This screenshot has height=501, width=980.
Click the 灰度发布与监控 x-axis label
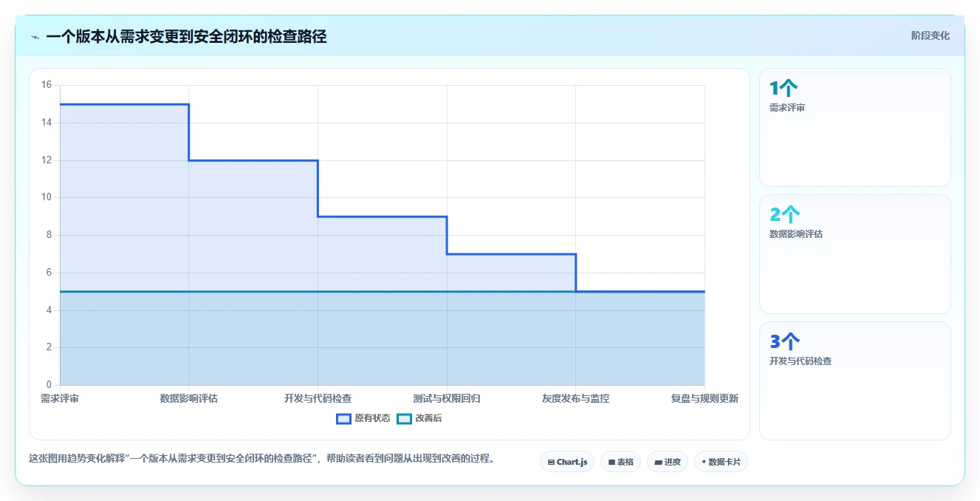click(575, 398)
